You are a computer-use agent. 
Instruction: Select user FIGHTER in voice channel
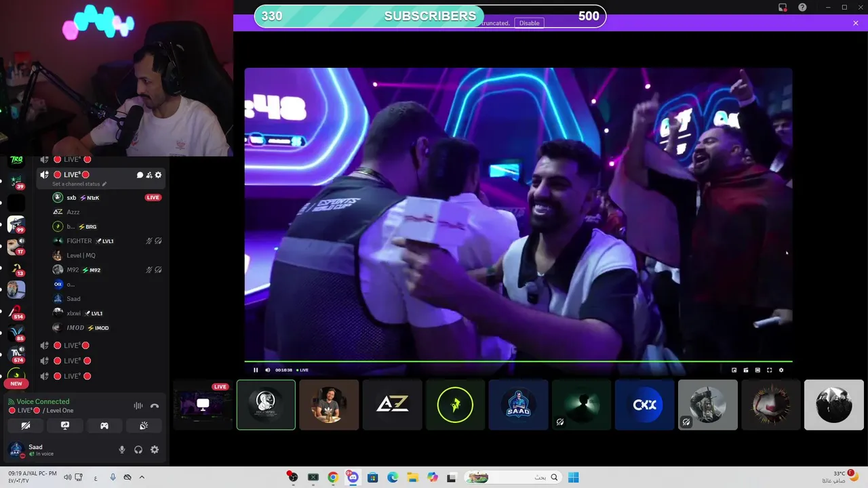point(108,241)
